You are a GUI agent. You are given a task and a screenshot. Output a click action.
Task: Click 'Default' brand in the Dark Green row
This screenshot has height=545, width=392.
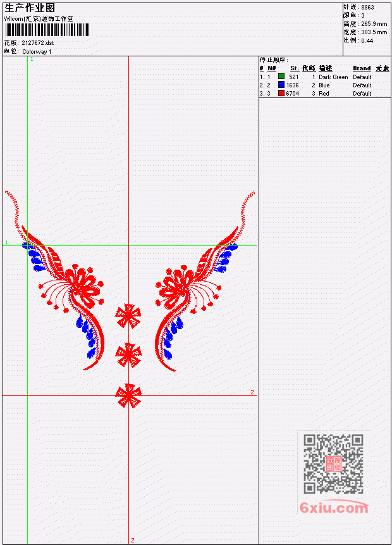[362, 77]
